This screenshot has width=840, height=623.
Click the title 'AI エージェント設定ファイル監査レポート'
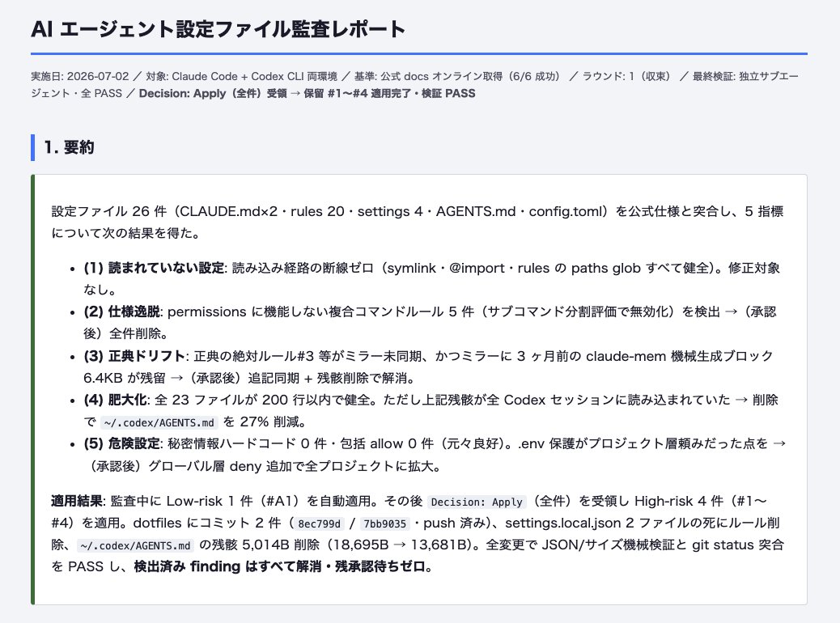coord(218,29)
